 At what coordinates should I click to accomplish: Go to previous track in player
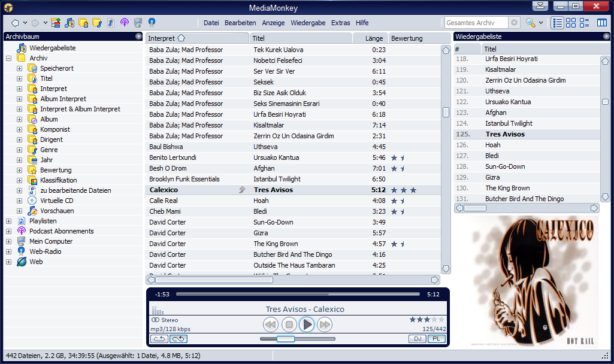pyautogui.click(x=271, y=324)
